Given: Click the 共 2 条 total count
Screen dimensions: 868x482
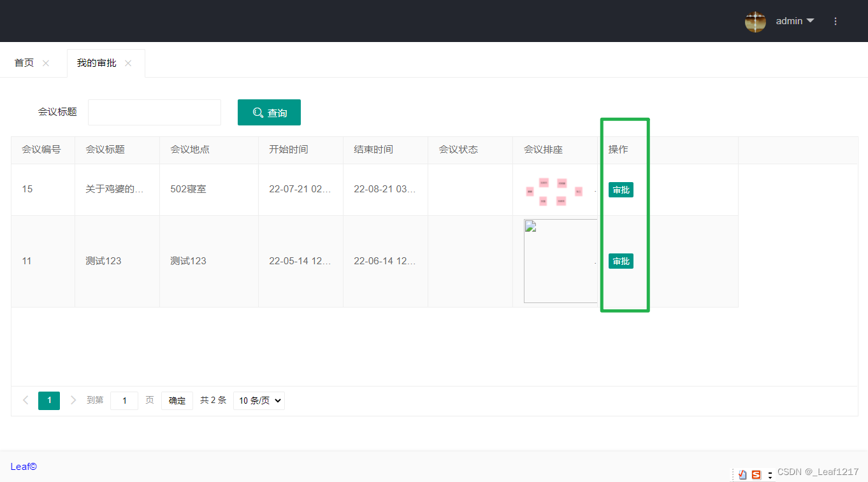Looking at the screenshot, I should (x=213, y=400).
